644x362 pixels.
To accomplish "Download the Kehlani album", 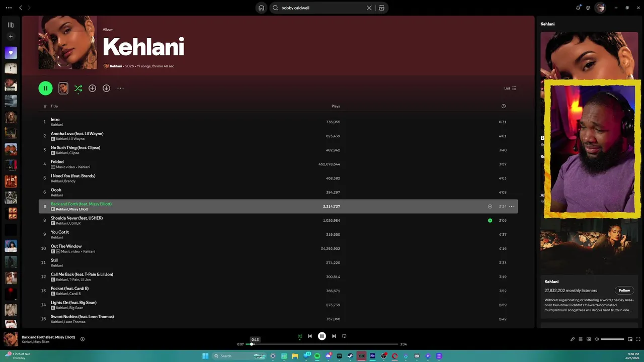I will [106, 88].
